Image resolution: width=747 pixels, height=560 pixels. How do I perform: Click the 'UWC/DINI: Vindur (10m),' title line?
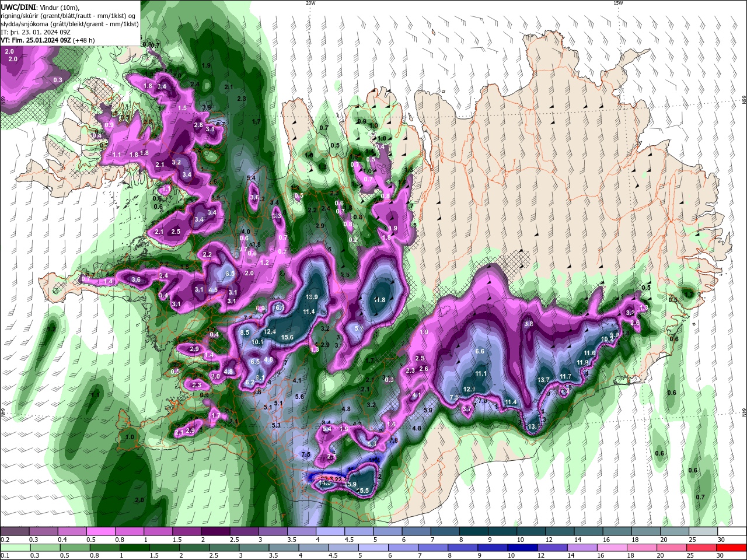coord(40,7)
